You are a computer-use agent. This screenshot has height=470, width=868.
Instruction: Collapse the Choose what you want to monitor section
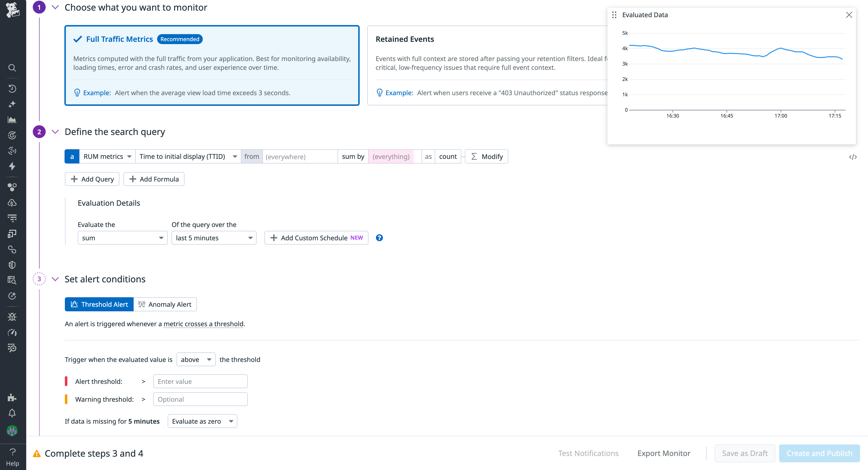(55, 7)
